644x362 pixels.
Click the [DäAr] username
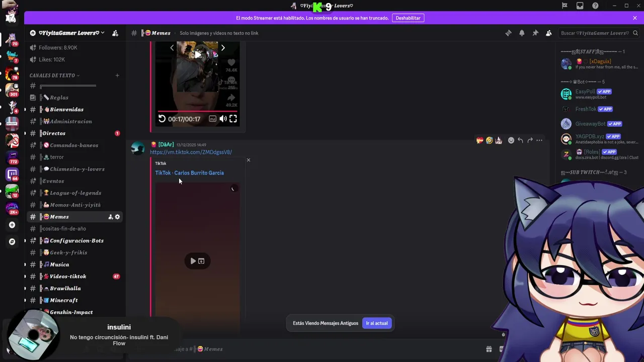pyautogui.click(x=166, y=145)
